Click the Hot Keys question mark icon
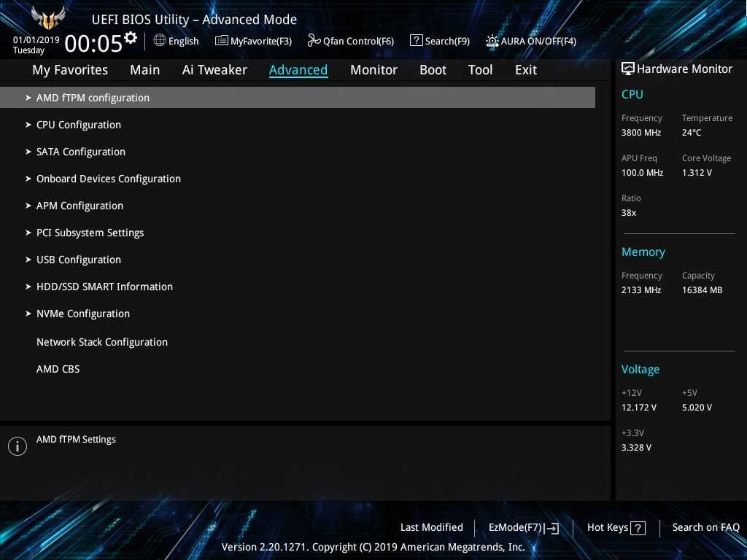Screen dimensions: 747x560 [638, 529]
